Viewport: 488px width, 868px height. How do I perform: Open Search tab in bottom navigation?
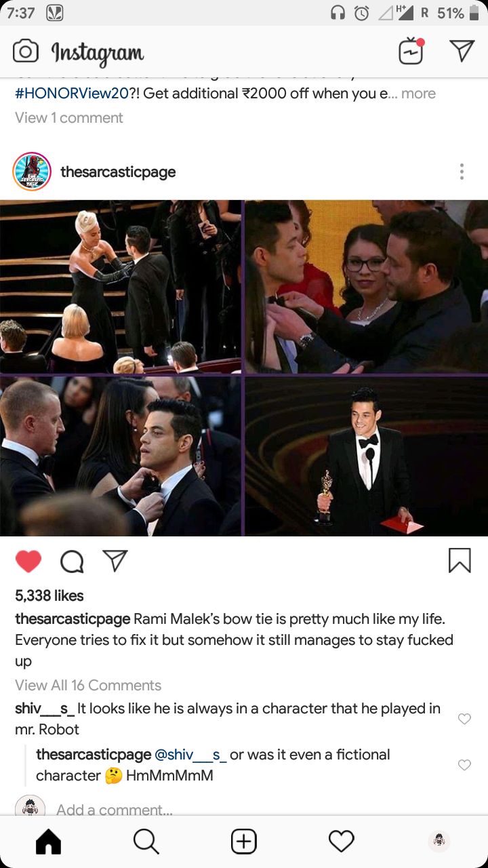[x=146, y=842]
